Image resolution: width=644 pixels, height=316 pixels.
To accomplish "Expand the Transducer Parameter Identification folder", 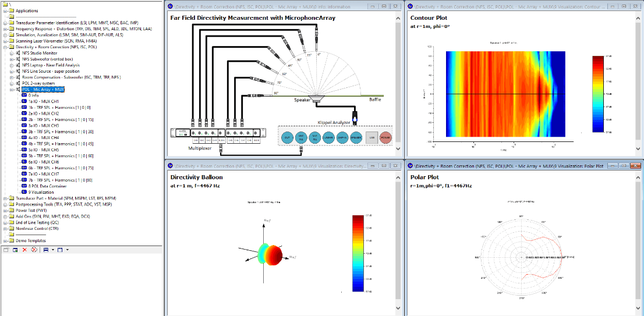I will pyautogui.click(x=6, y=23).
